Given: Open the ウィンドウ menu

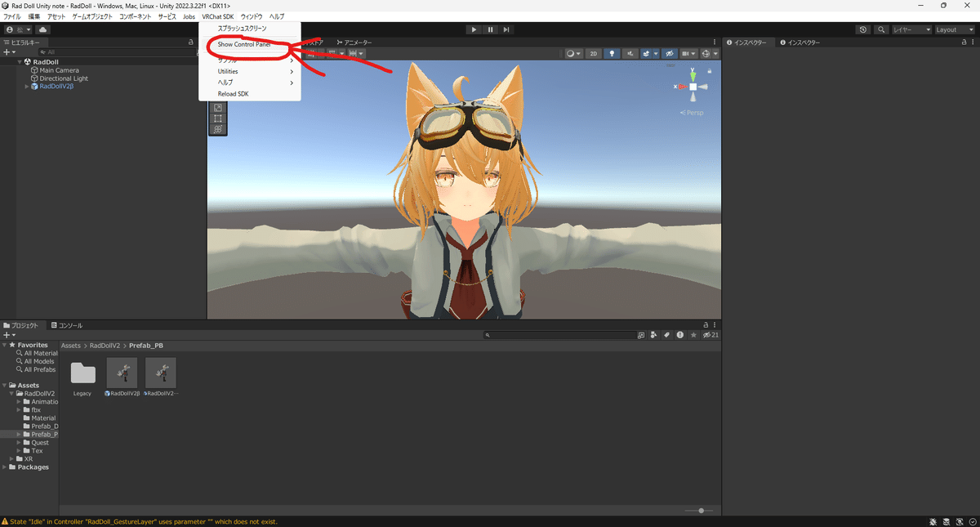Looking at the screenshot, I should tap(252, 16).
